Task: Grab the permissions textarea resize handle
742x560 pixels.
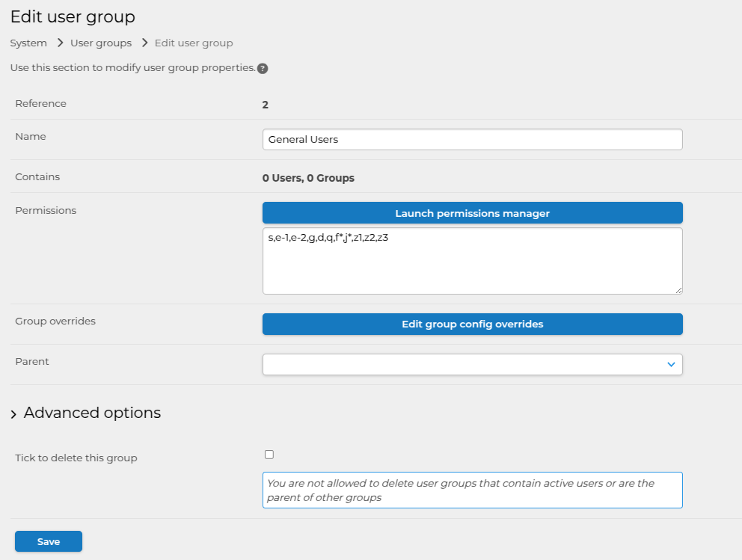Action: pos(678,289)
